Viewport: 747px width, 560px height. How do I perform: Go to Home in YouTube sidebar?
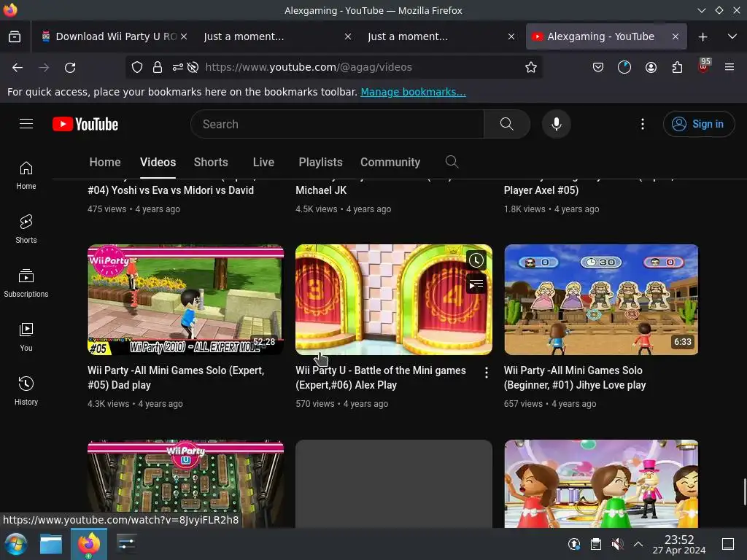pyautogui.click(x=26, y=175)
